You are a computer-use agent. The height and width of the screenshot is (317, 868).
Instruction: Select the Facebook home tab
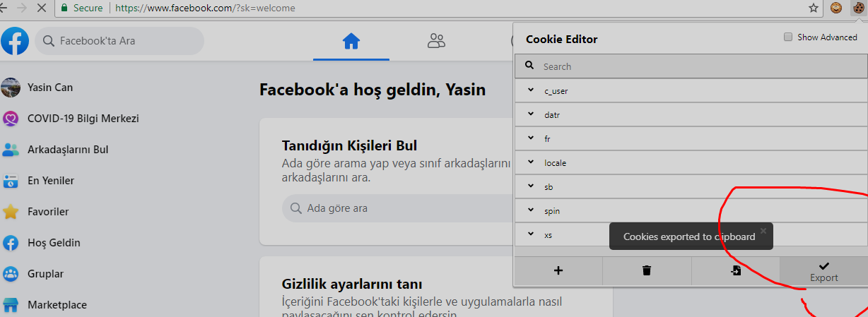point(351,41)
